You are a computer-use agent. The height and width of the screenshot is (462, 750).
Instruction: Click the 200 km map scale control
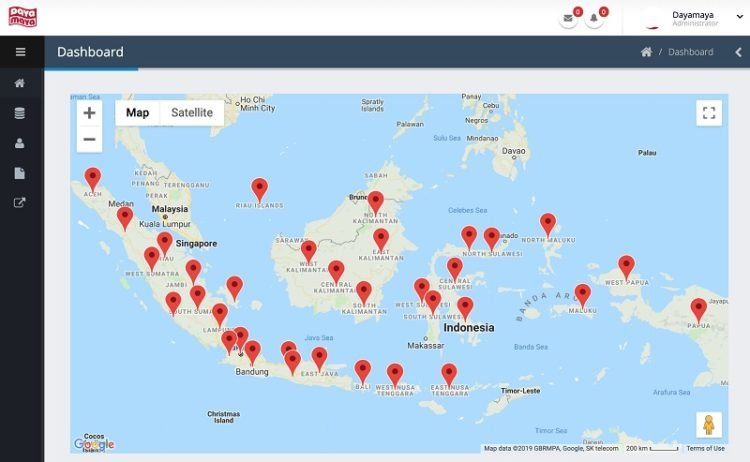pos(652,449)
